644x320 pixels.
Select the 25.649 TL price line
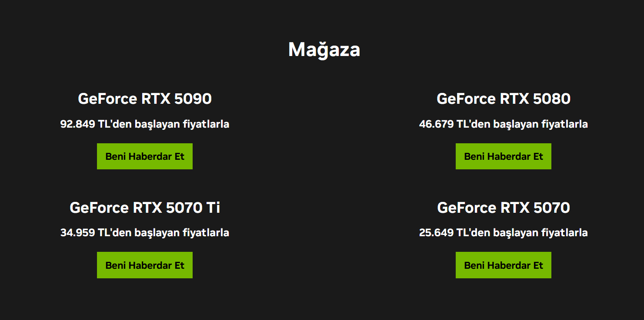click(x=503, y=233)
